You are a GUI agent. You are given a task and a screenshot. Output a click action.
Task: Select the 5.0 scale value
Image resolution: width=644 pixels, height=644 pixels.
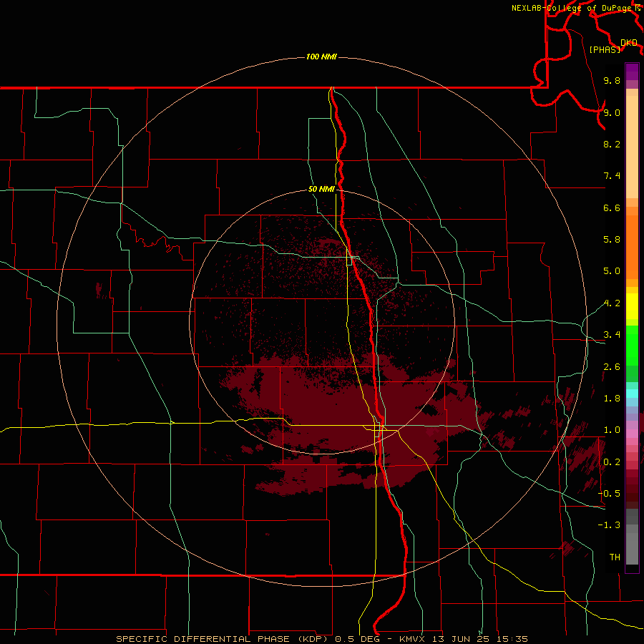click(612, 271)
